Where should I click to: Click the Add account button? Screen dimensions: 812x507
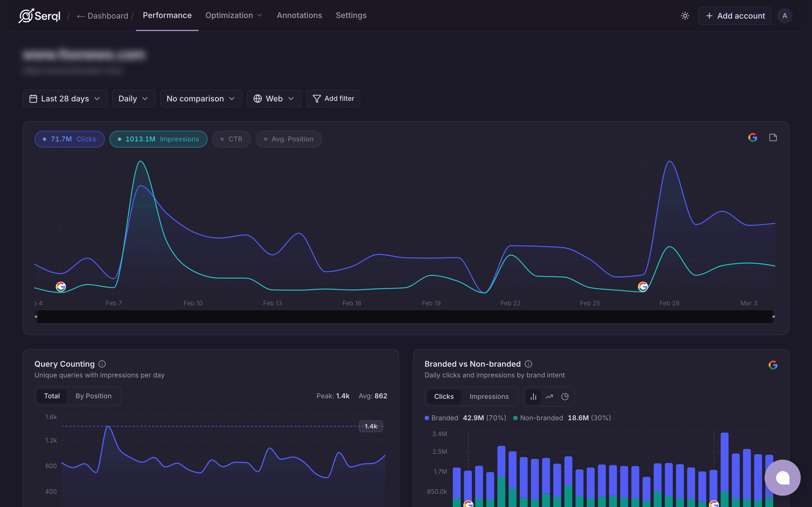[734, 15]
